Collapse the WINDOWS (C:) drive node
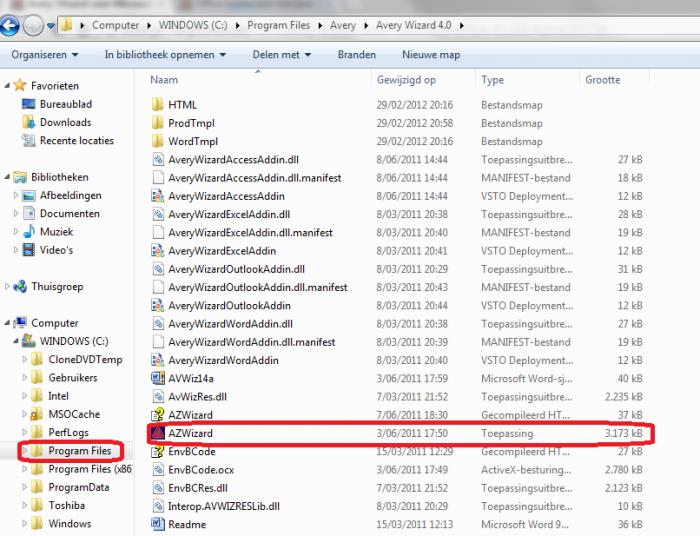This screenshot has height=536, width=700. [x=16, y=341]
